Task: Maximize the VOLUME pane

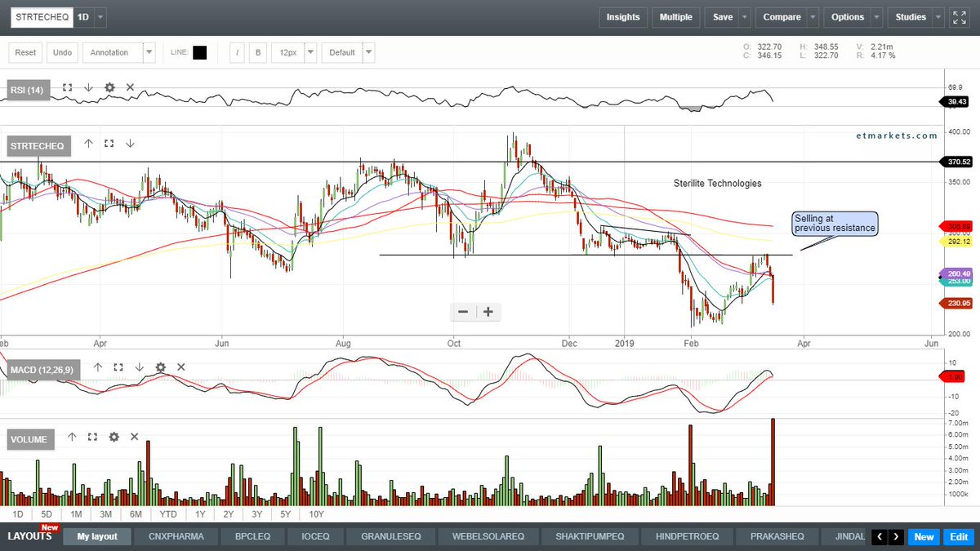Action: 92,437
